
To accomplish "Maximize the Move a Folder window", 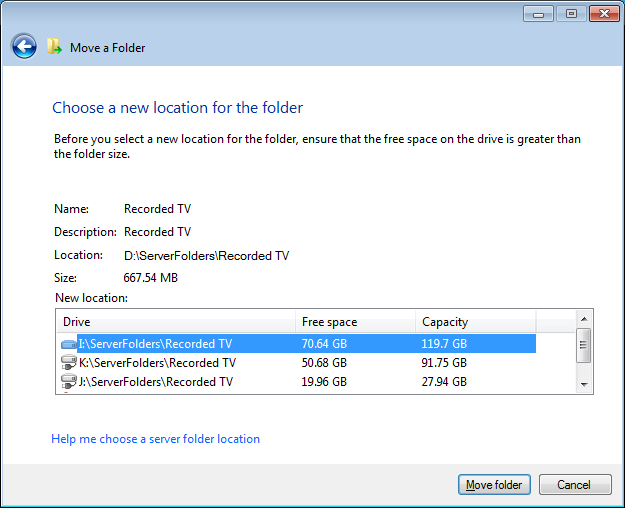I will [x=571, y=14].
